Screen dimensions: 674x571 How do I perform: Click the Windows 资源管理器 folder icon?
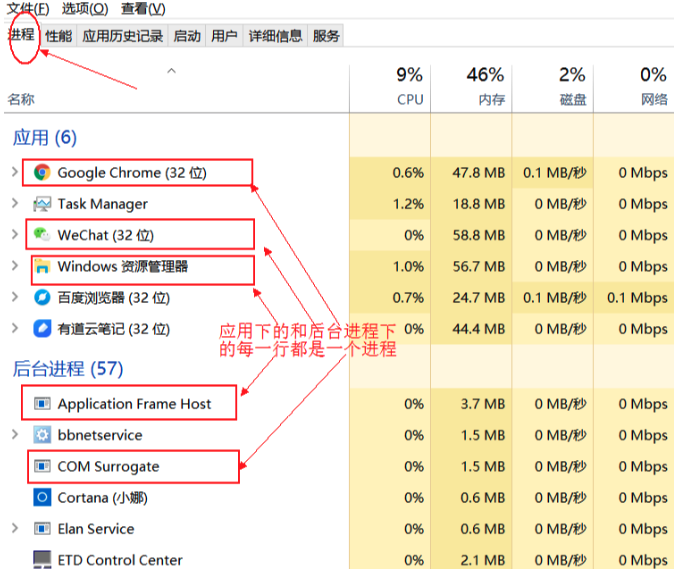[x=42, y=266]
